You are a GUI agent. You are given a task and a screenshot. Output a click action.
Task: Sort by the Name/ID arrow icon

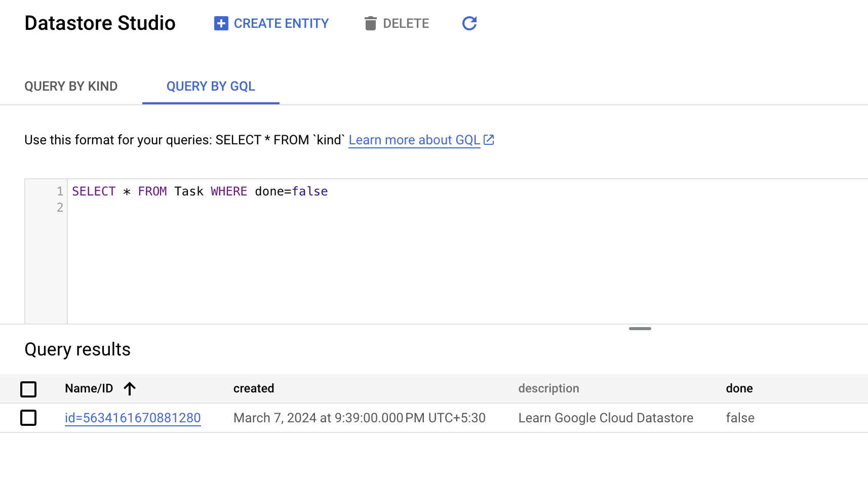pyautogui.click(x=130, y=388)
